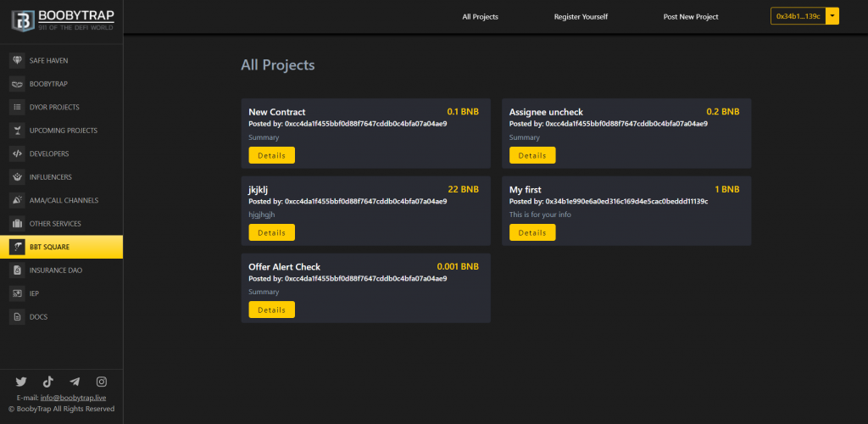Click the BBT Square icon

tap(17, 247)
